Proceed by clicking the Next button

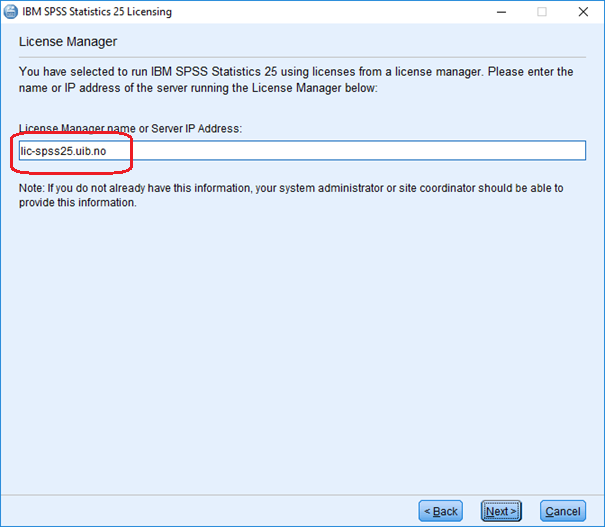pyautogui.click(x=501, y=511)
